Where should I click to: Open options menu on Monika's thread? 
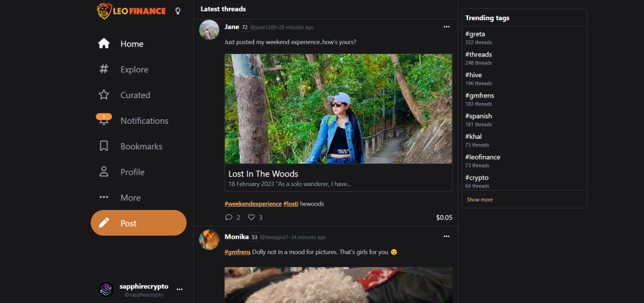click(447, 236)
